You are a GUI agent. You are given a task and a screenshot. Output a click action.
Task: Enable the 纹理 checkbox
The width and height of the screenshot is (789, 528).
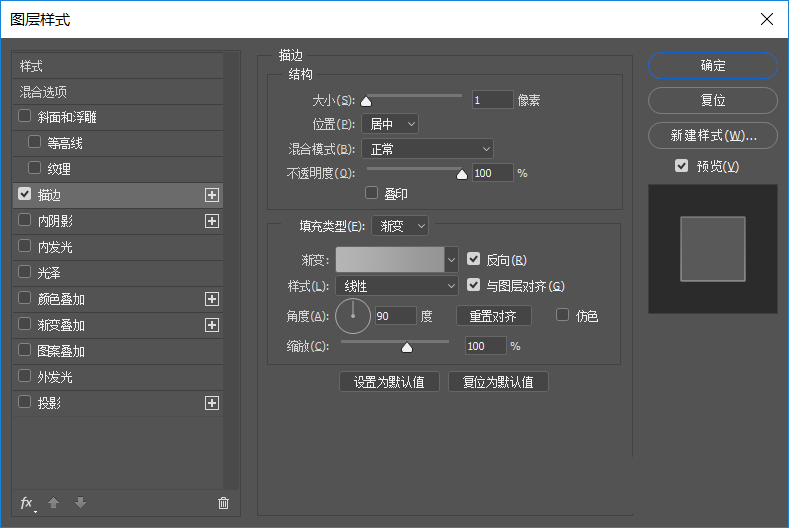coord(34,168)
